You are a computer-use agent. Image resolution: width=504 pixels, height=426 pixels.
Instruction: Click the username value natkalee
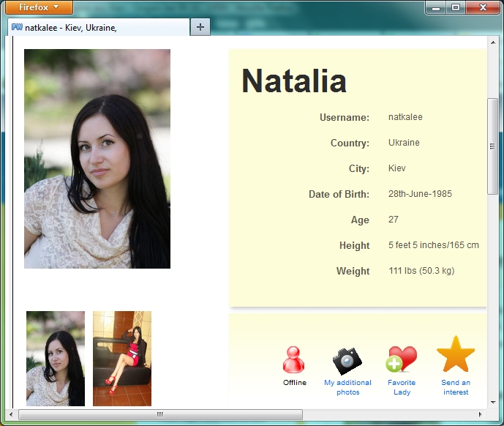pos(405,117)
